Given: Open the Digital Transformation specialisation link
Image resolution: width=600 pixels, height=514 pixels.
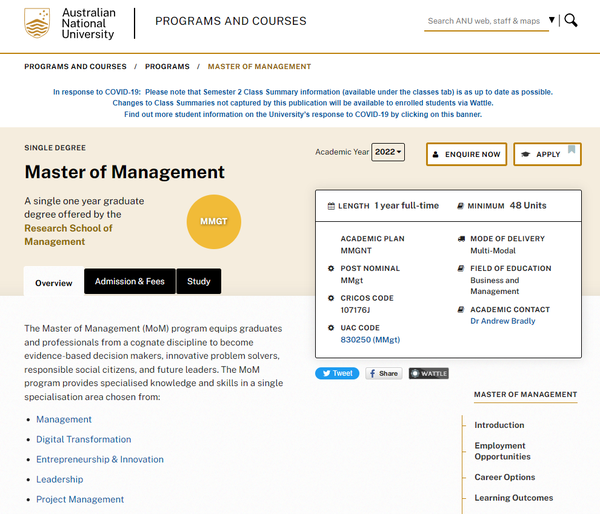Looking at the screenshot, I should click(83, 439).
